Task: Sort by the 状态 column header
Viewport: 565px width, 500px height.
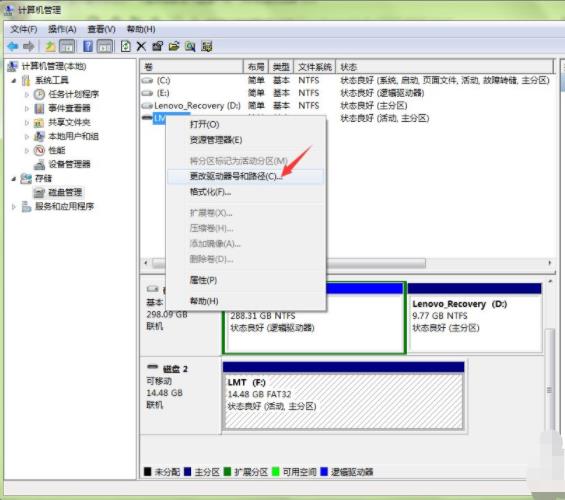Action: click(x=445, y=67)
